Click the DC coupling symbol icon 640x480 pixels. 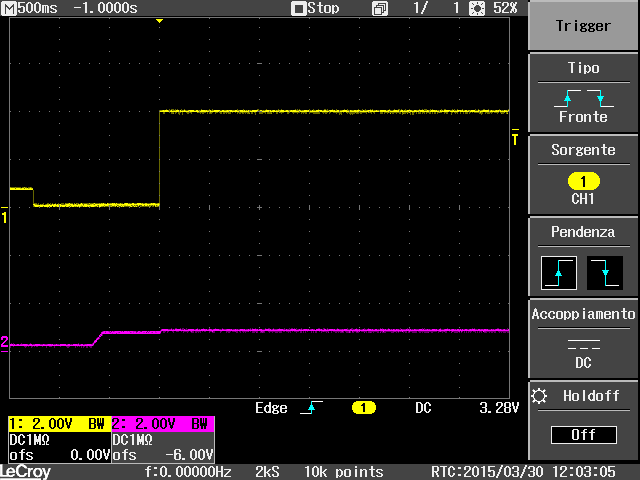pyautogui.click(x=584, y=344)
